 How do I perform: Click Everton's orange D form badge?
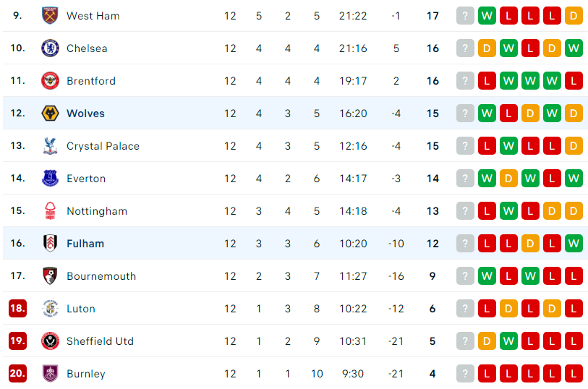(x=508, y=179)
